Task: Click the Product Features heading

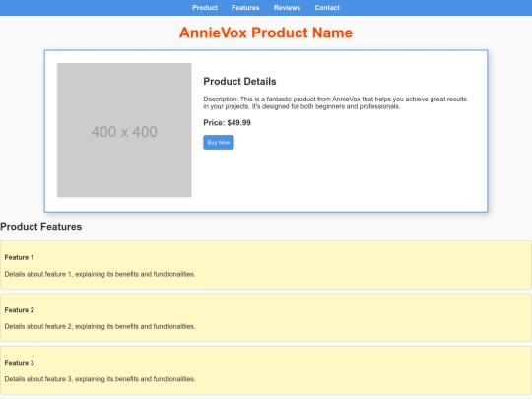Action: tap(41, 227)
